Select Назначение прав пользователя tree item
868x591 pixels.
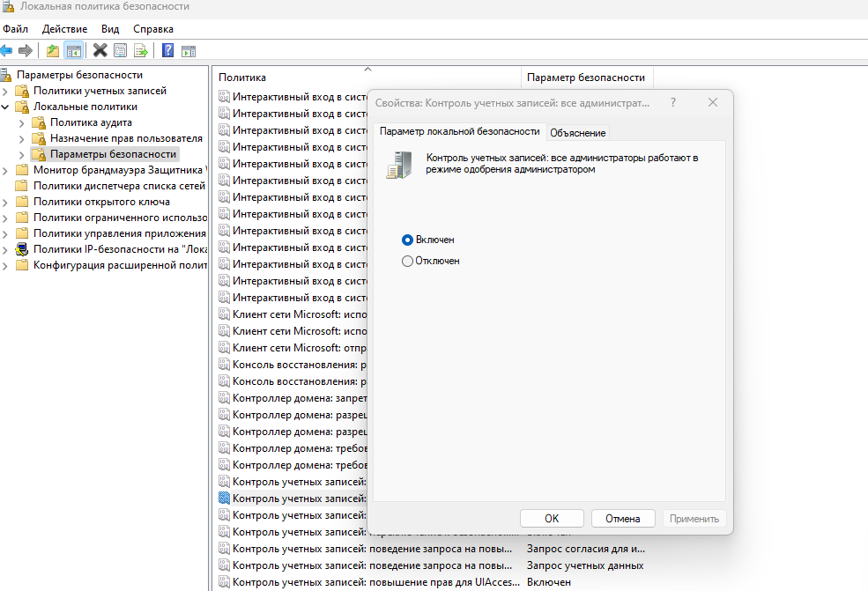tap(126, 138)
